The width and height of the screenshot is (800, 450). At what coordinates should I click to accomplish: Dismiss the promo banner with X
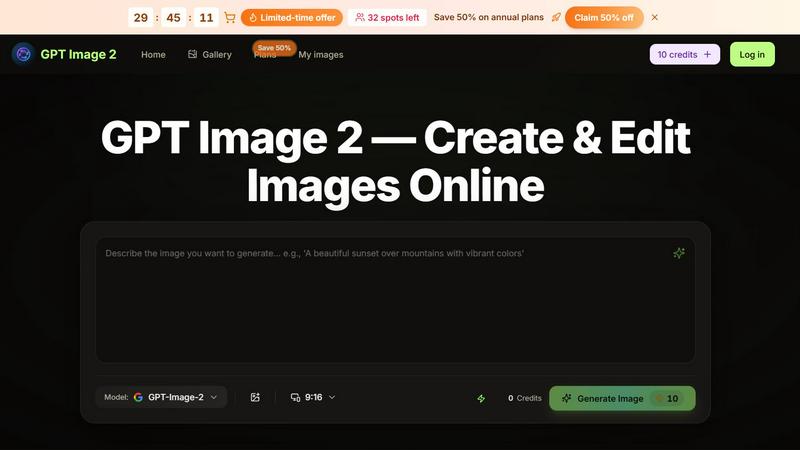[655, 17]
